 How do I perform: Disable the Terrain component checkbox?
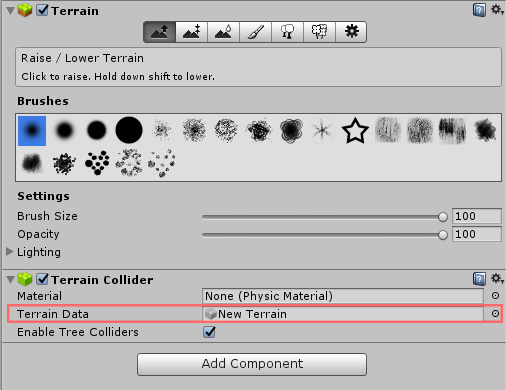click(42, 10)
